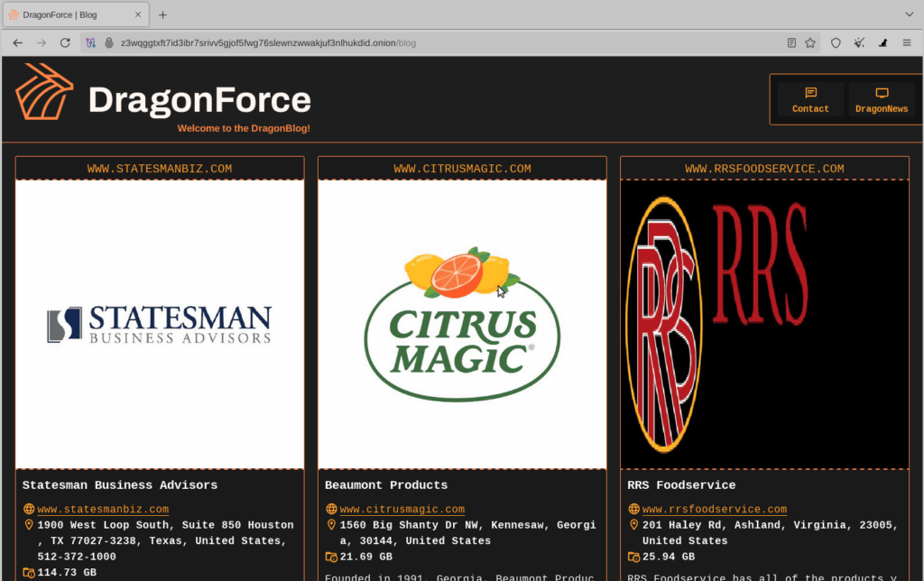Click the 1560 Big Shanty Dr address

tap(468, 532)
